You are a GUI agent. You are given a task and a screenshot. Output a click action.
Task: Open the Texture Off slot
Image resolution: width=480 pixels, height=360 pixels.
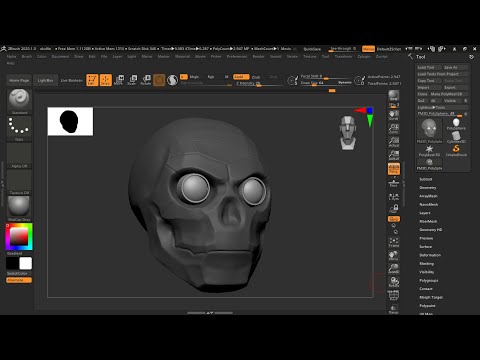pos(19,182)
